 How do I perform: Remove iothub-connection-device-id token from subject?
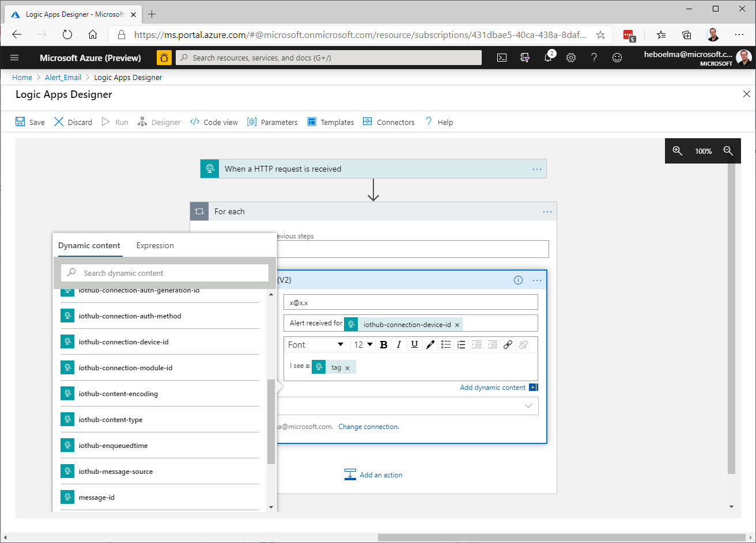pos(458,325)
